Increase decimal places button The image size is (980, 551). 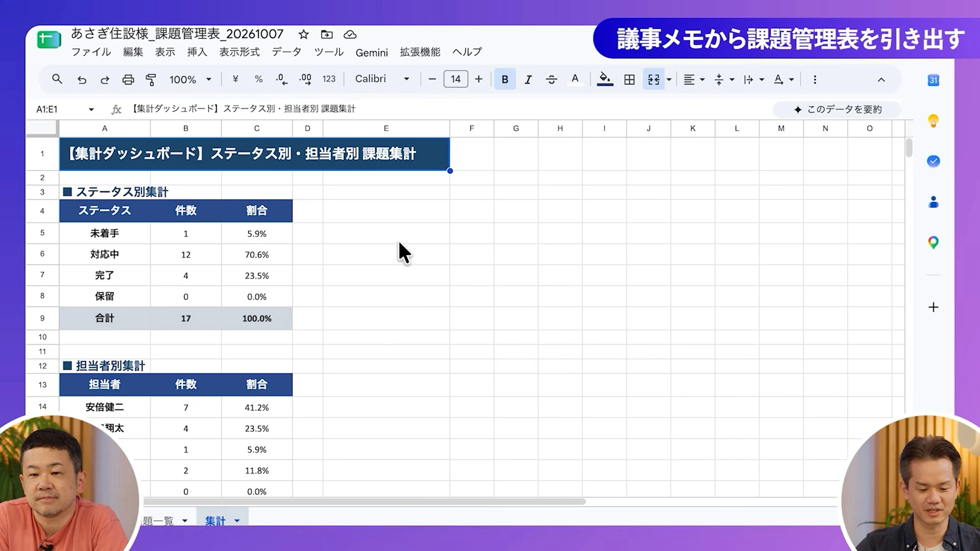point(305,79)
